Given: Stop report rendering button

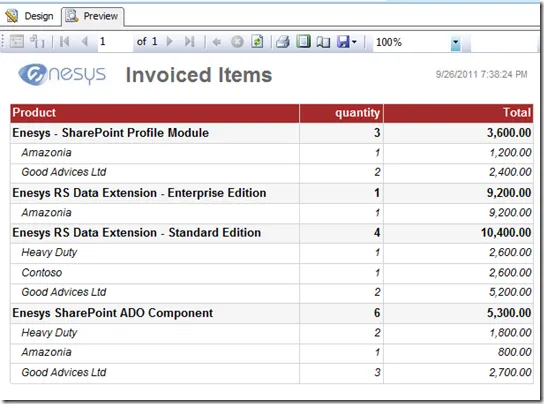Looking at the screenshot, I should (x=237, y=42).
